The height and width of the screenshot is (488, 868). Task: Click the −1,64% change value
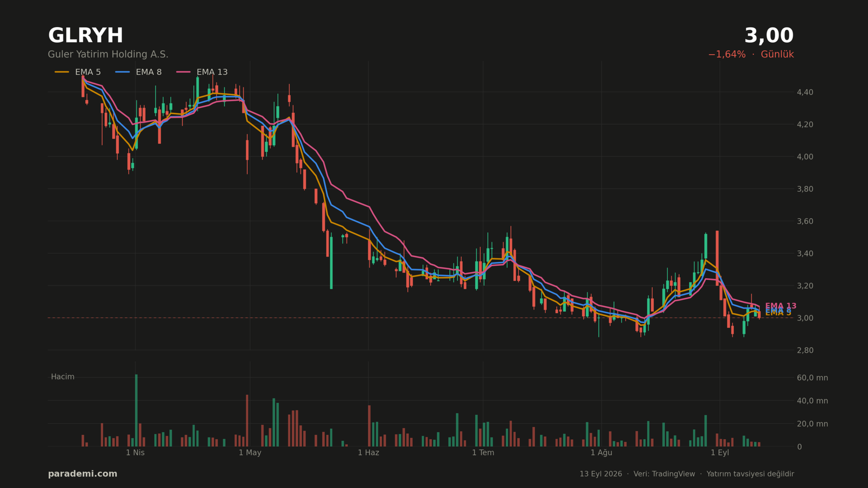click(726, 54)
